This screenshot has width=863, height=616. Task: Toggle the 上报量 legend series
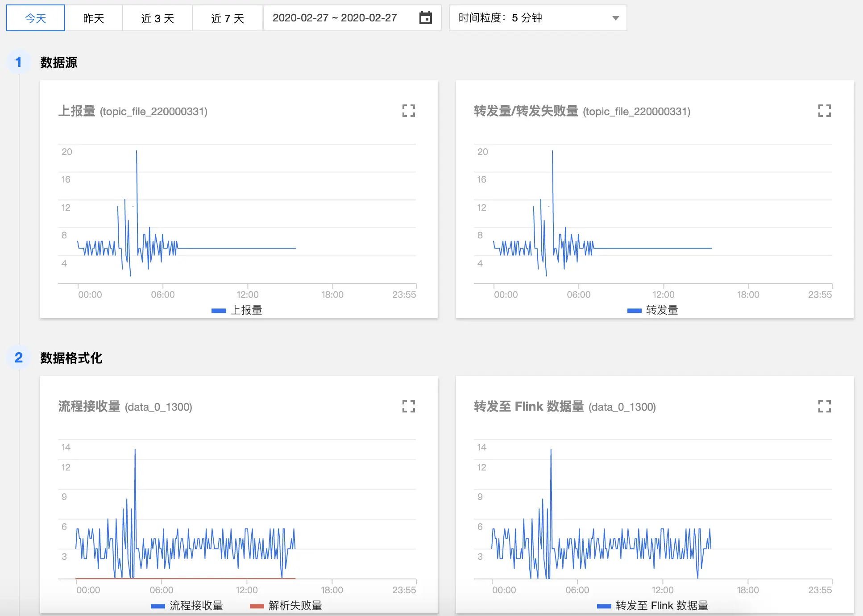pos(246,310)
